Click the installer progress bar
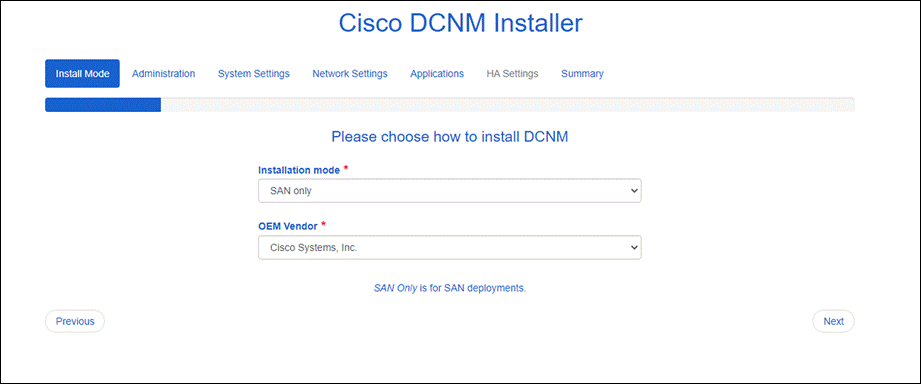This screenshot has height=384, width=921. pyautogui.click(x=450, y=105)
